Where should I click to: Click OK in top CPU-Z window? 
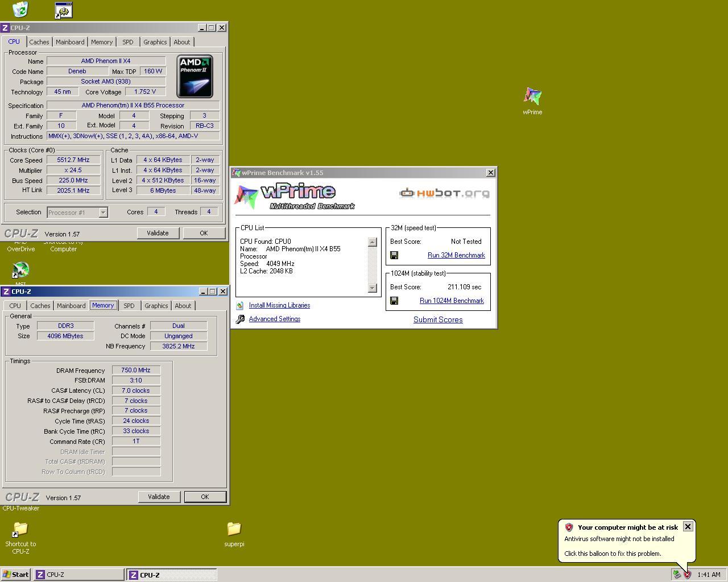pyautogui.click(x=204, y=233)
